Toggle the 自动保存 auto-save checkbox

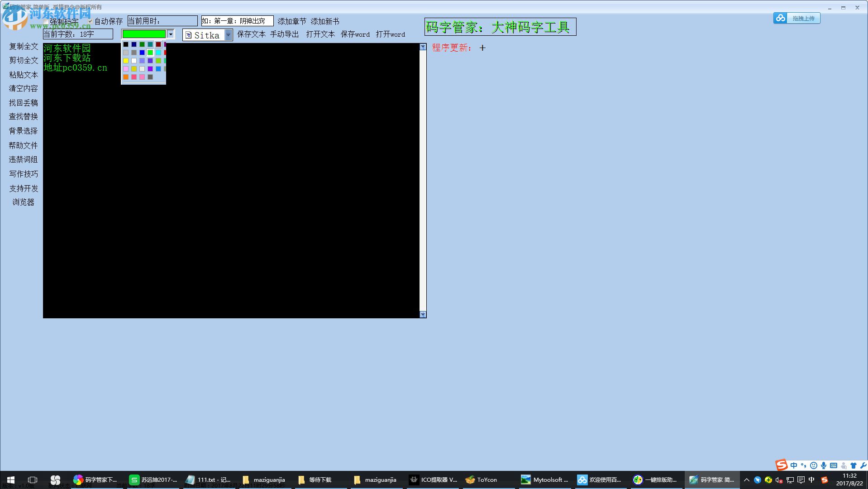click(90, 21)
